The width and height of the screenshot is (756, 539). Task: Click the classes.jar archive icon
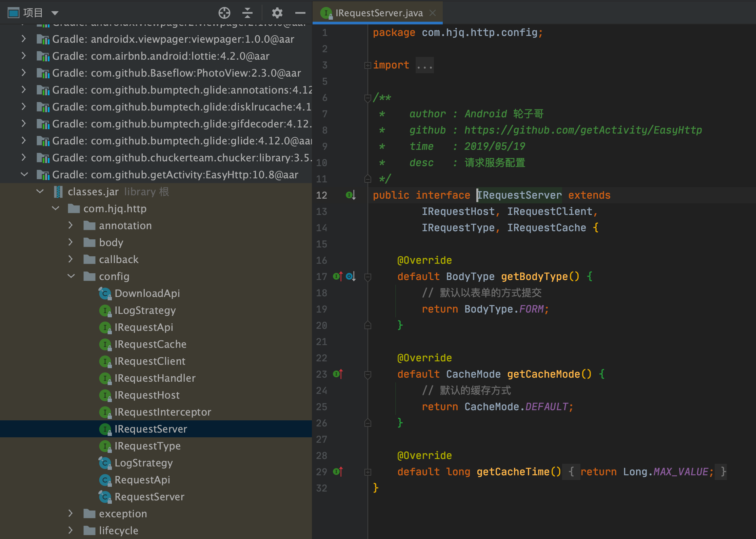point(58,192)
